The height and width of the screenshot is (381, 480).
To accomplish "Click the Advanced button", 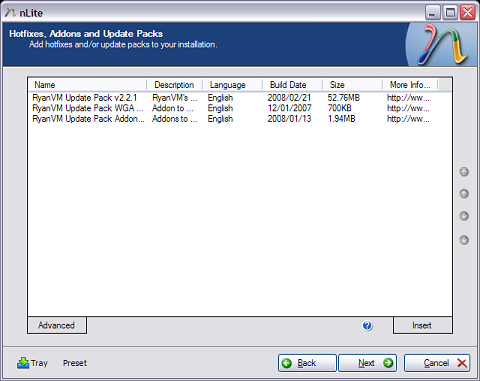I will point(57,325).
